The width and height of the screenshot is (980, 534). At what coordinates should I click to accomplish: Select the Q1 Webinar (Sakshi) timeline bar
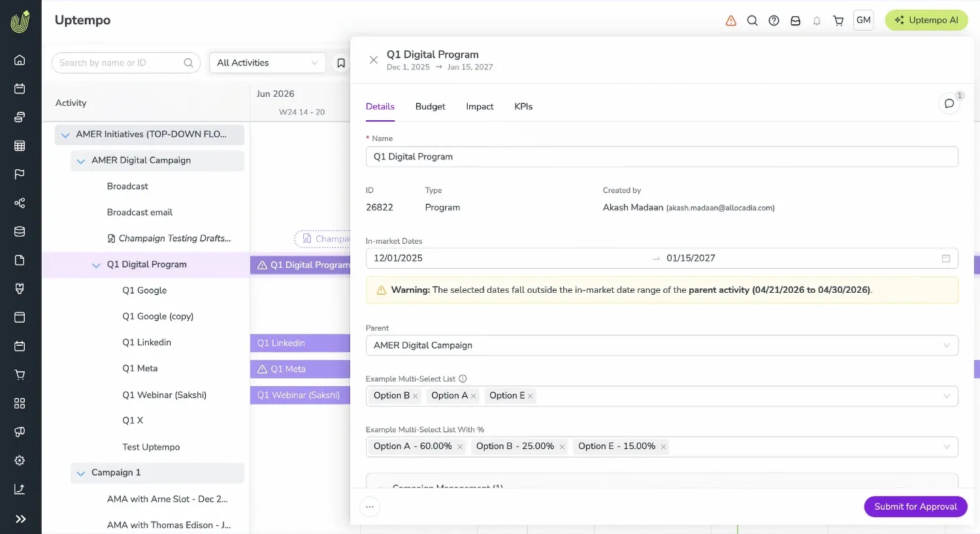click(x=300, y=395)
